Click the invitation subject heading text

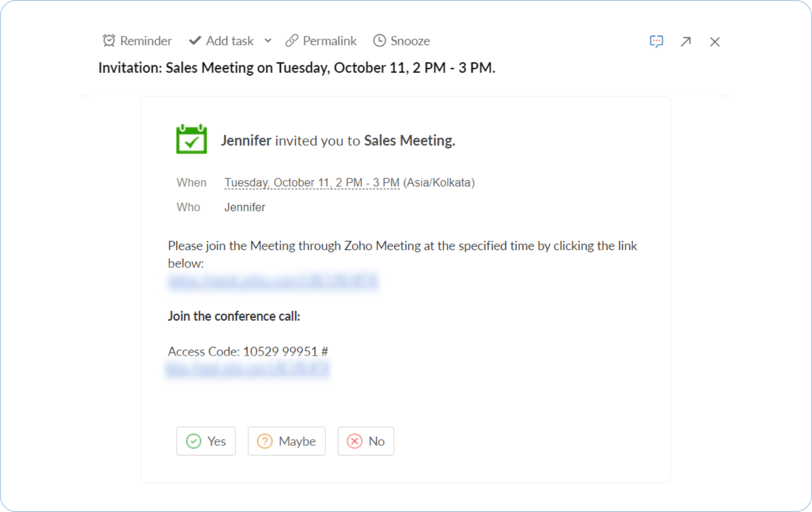297,68
